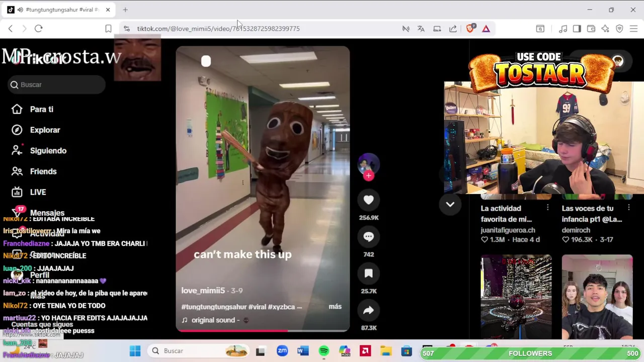Open the browser hamburger menu
The height and width of the screenshot is (362, 644).
click(633, 29)
